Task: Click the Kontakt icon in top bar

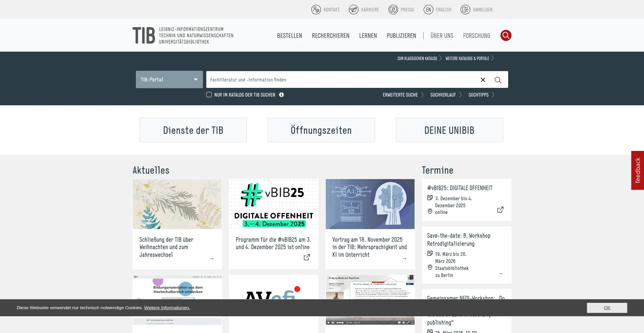Action: 316,10
